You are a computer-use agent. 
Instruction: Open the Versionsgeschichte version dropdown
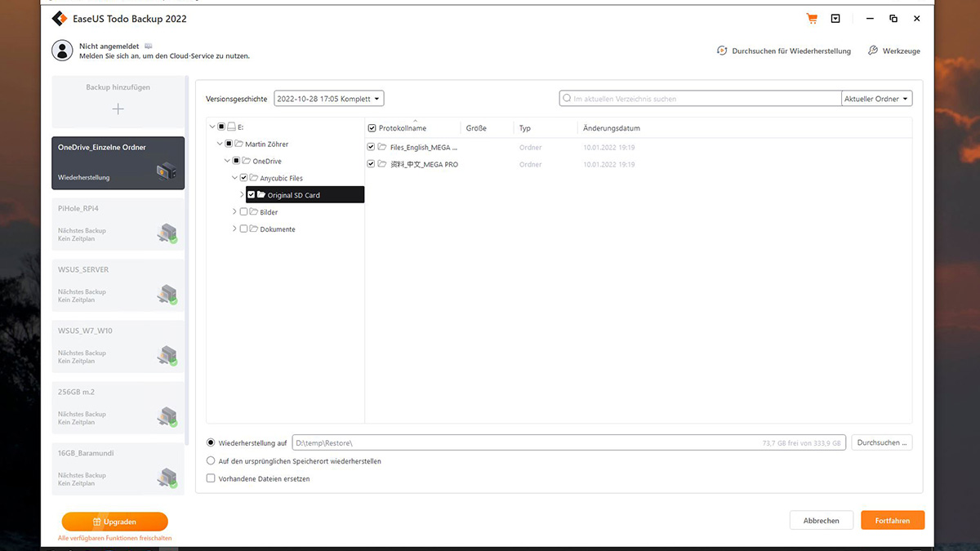point(329,99)
